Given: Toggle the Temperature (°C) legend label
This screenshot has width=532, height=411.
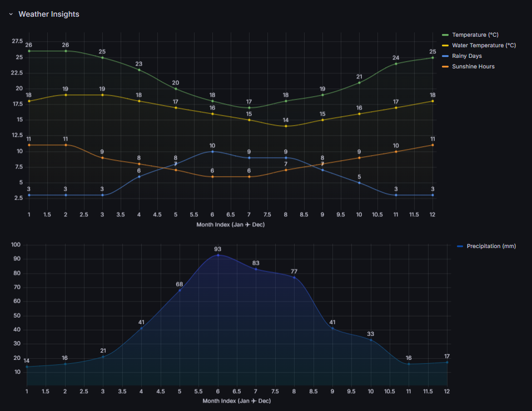Looking at the screenshot, I should (x=475, y=35).
